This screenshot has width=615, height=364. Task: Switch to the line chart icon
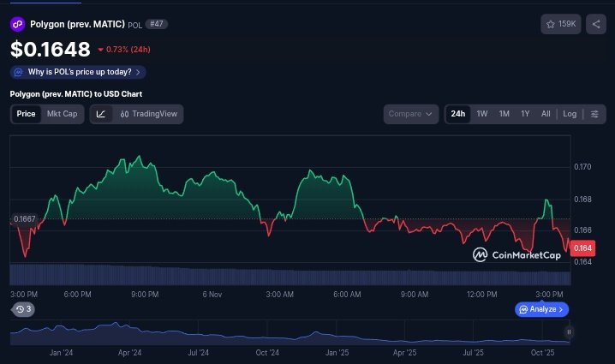point(101,114)
